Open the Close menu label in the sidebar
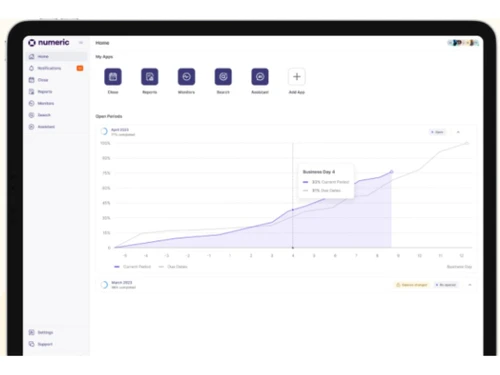This screenshot has width=500, height=375. (43, 80)
